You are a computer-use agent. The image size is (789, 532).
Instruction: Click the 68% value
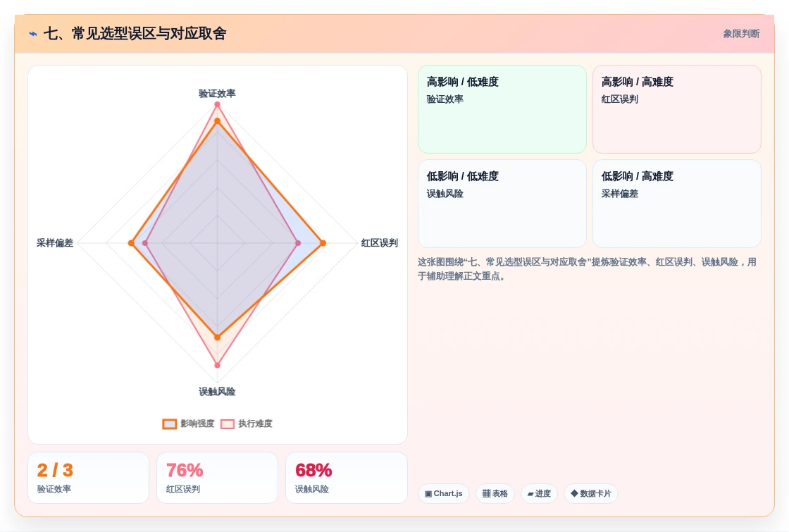tap(313, 470)
